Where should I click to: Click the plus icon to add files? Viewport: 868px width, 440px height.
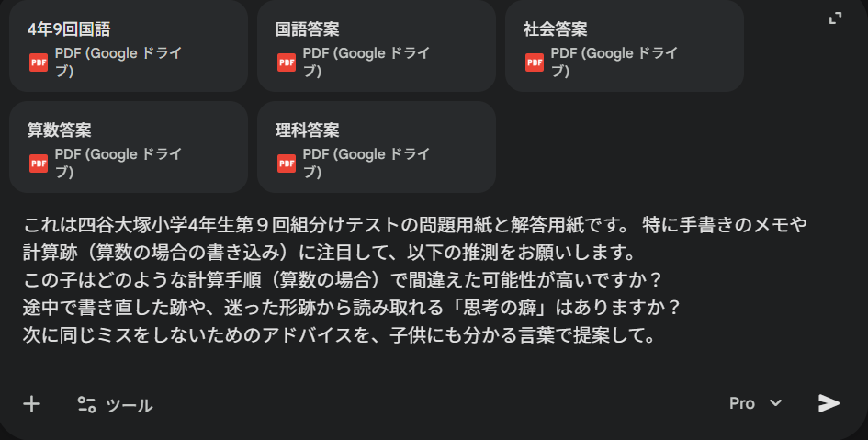[x=32, y=404]
